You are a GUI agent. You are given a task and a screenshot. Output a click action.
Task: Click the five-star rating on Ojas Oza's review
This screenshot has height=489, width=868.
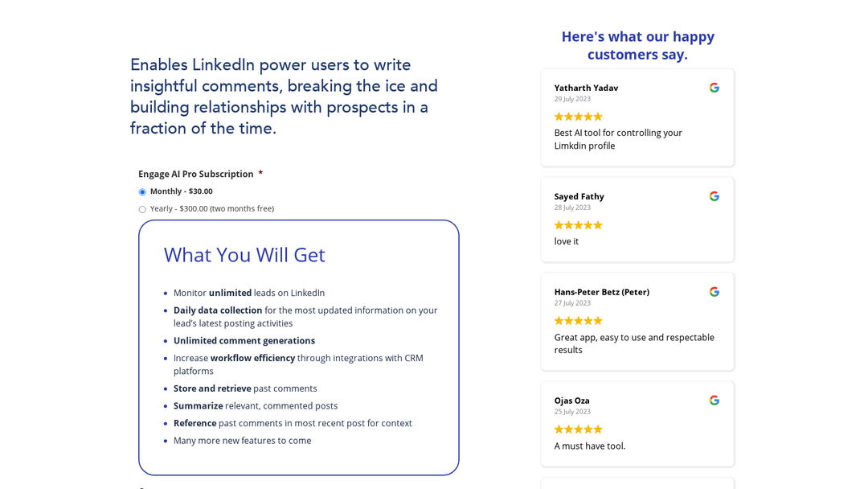pos(578,429)
